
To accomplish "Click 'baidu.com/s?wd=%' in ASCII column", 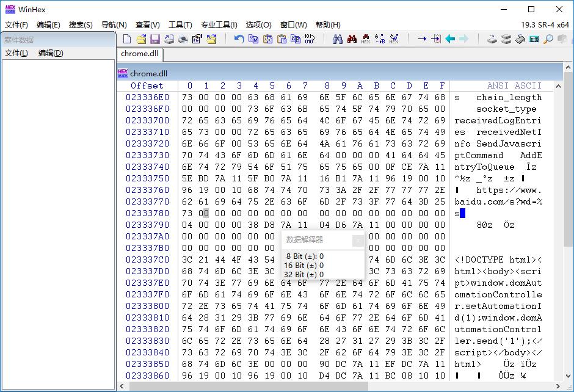I will pos(498,201).
